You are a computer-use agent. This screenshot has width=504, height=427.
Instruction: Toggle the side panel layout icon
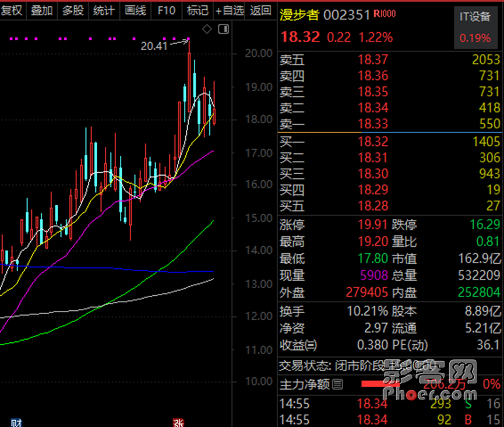[x=223, y=29]
